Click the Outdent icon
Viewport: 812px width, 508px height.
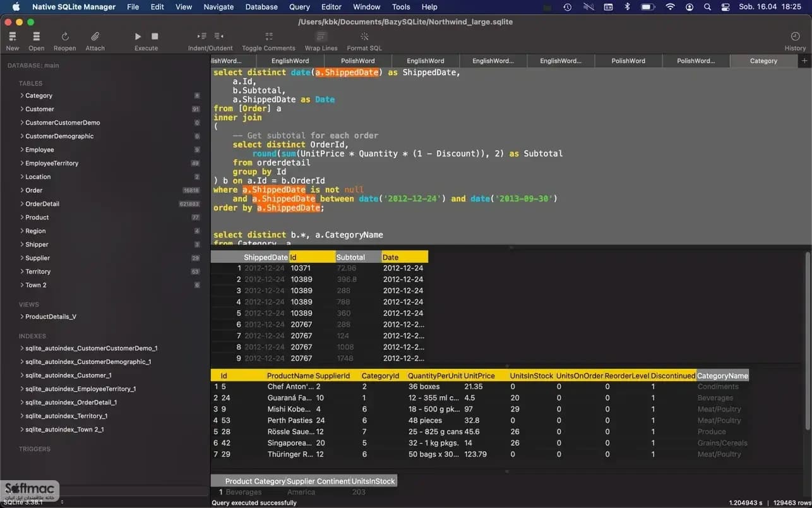(x=218, y=37)
